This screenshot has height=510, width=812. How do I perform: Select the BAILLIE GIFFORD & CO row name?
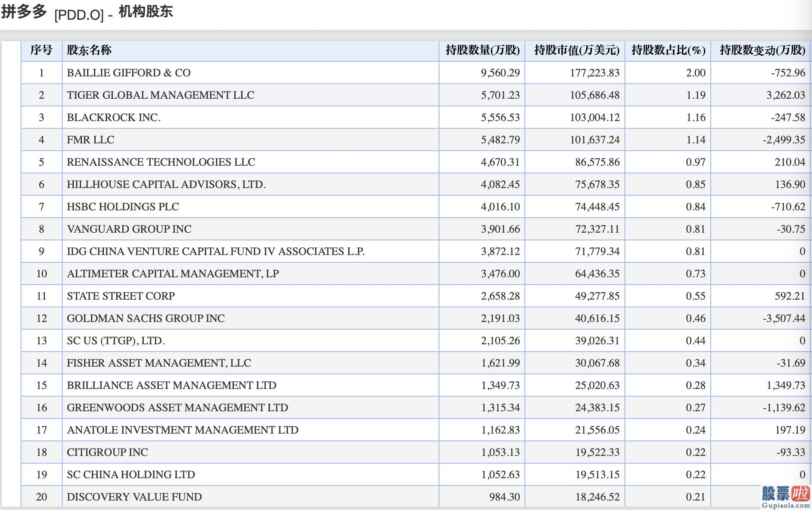point(129,73)
